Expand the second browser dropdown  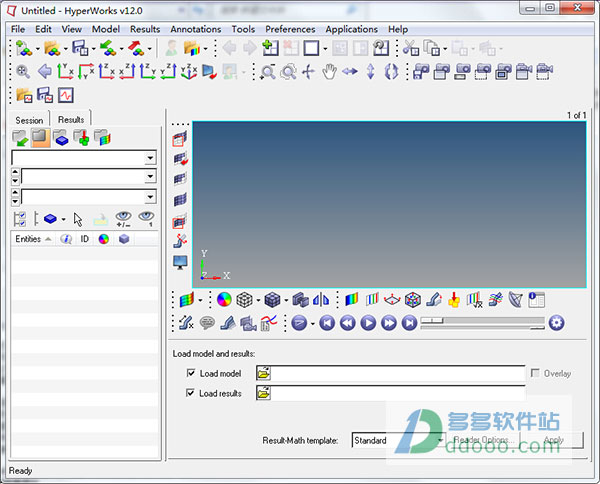coord(150,176)
